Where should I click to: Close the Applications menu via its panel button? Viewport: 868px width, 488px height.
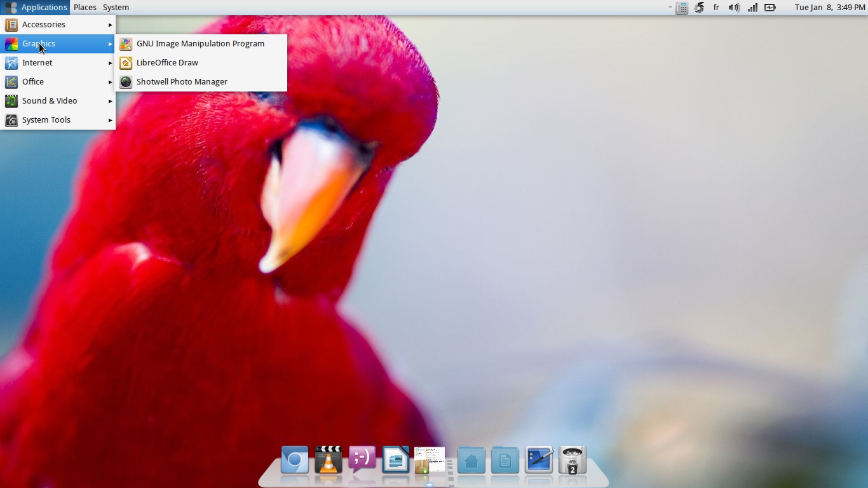click(35, 8)
